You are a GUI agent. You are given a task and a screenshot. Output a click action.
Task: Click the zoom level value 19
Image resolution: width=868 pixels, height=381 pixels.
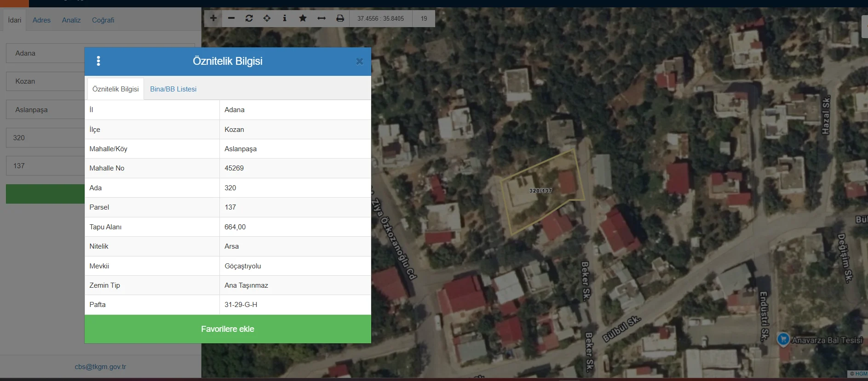(x=424, y=18)
